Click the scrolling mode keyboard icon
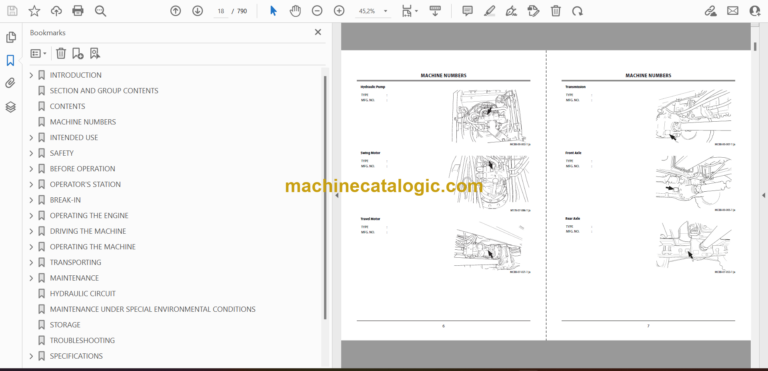Screen dimensions: 768x371 (x=435, y=11)
